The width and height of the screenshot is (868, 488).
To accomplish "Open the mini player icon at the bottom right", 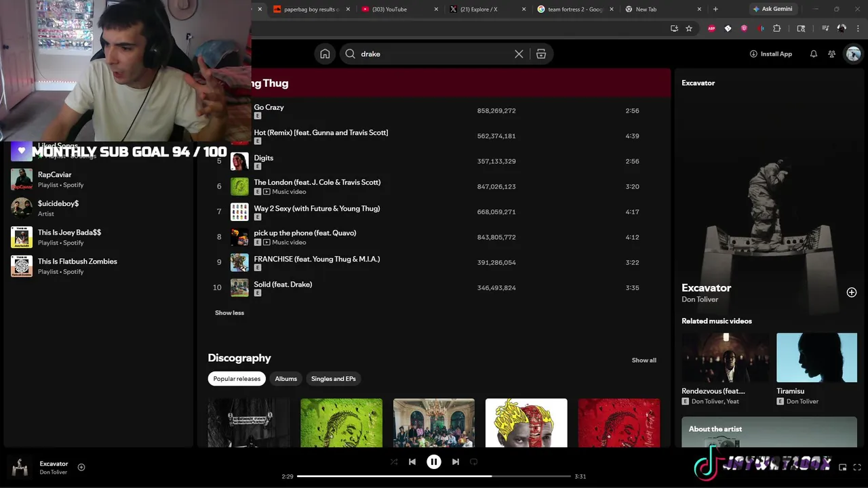I will tap(843, 467).
